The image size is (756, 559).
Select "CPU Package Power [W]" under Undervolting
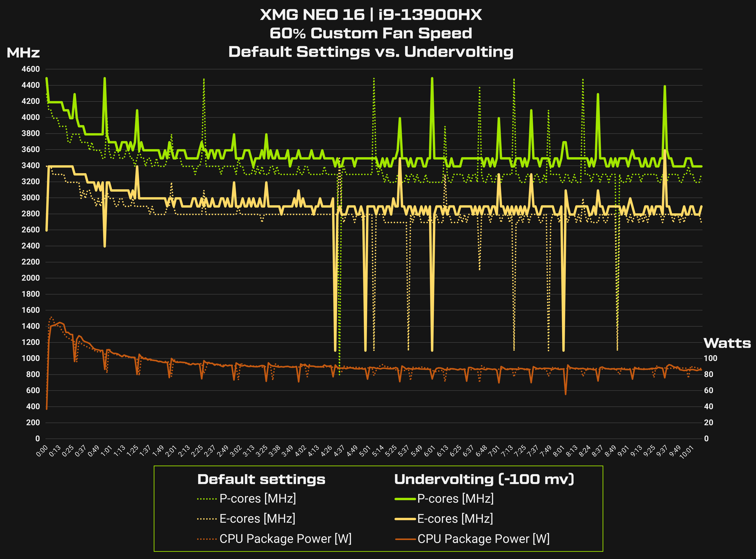483,539
